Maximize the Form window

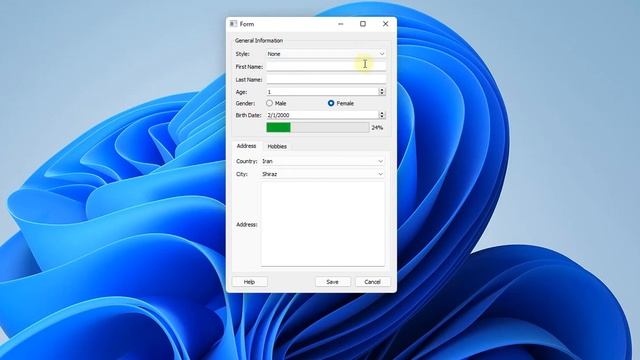(x=363, y=24)
